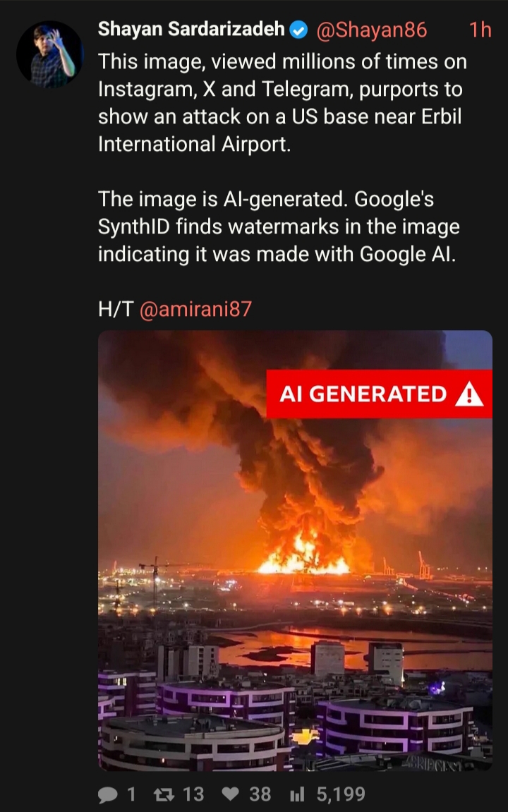Click the like count 38
This screenshot has width=508, height=812.
tap(260, 794)
